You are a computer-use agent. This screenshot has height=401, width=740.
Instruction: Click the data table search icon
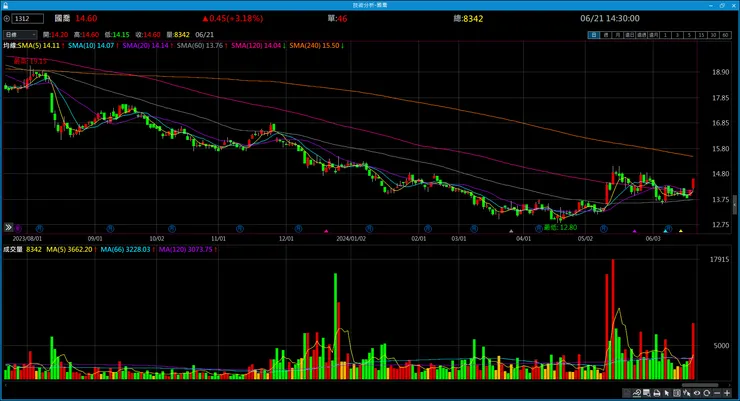pyautogui.click(x=647, y=393)
